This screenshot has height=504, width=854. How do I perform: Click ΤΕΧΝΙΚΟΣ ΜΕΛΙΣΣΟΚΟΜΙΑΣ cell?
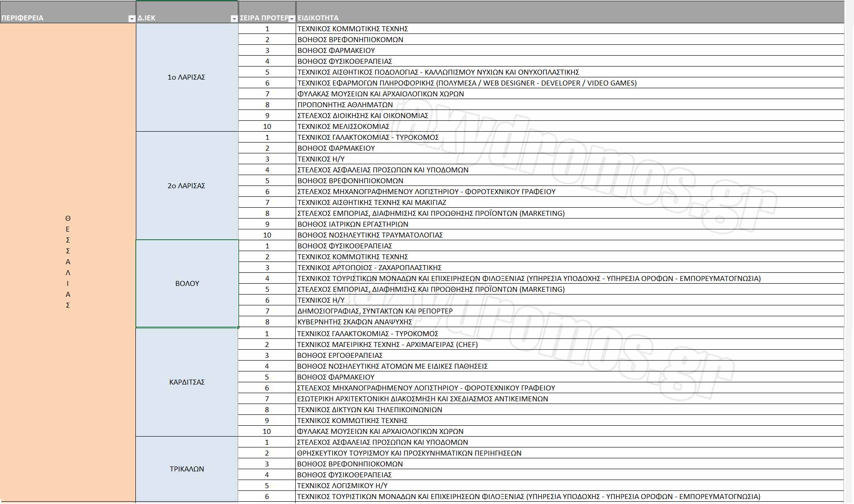pyautogui.click(x=570, y=126)
